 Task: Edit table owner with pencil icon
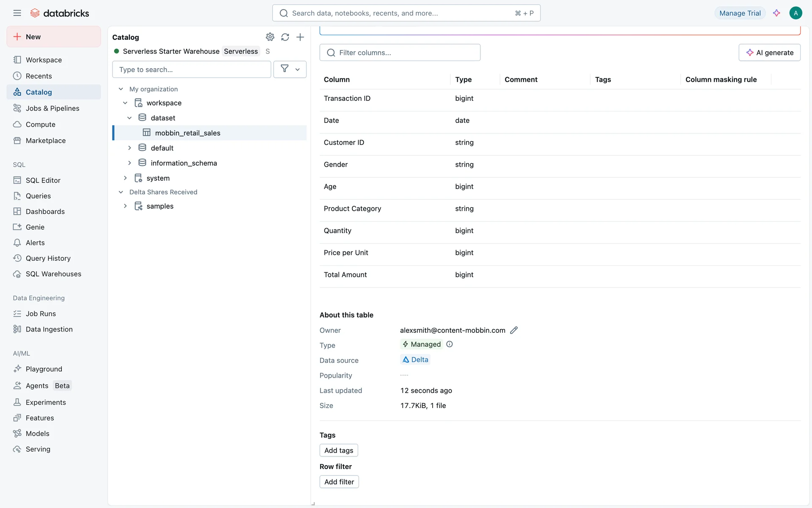514,330
